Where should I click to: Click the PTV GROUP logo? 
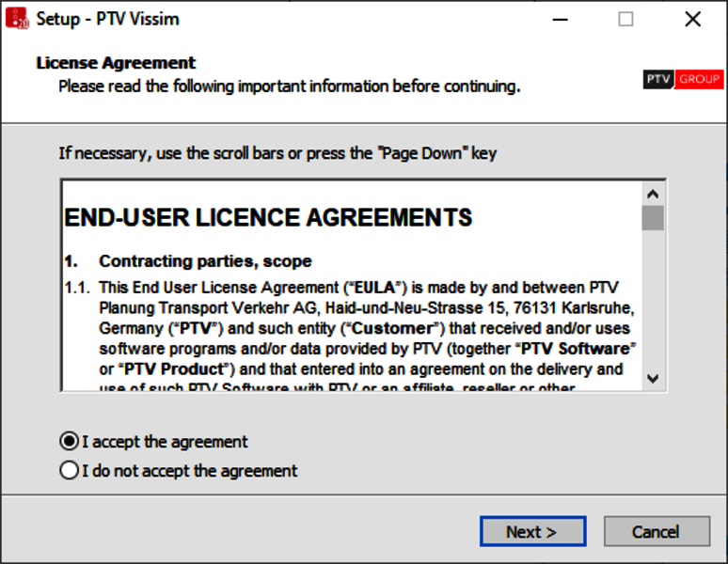coord(683,80)
